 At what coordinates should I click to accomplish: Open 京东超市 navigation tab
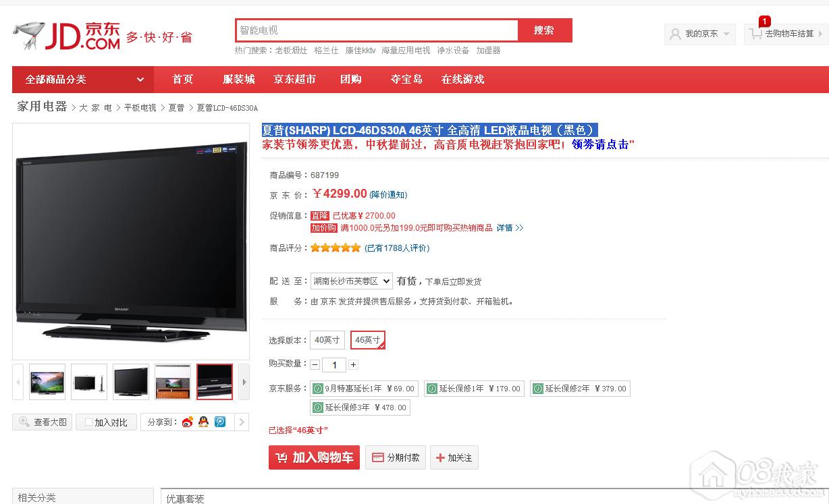coord(294,80)
